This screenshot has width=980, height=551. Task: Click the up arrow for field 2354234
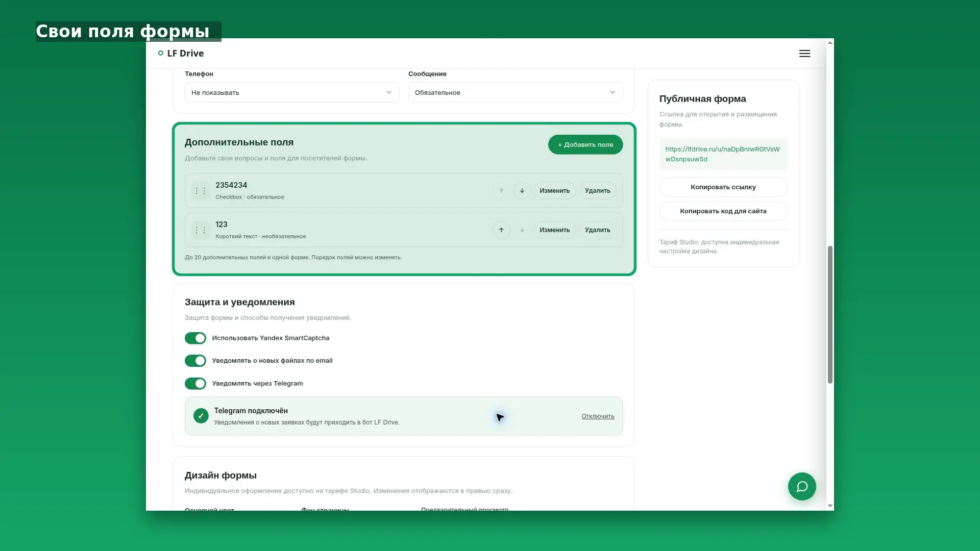point(501,191)
